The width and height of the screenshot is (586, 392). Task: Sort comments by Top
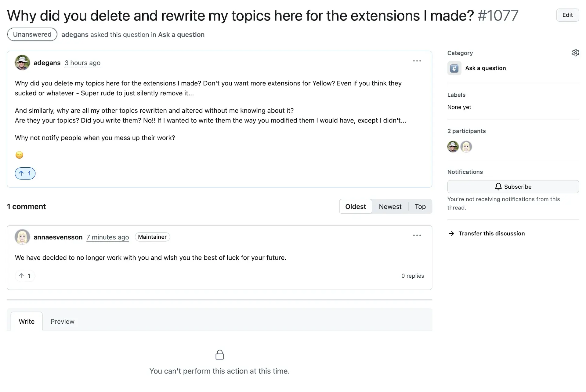[420, 207]
